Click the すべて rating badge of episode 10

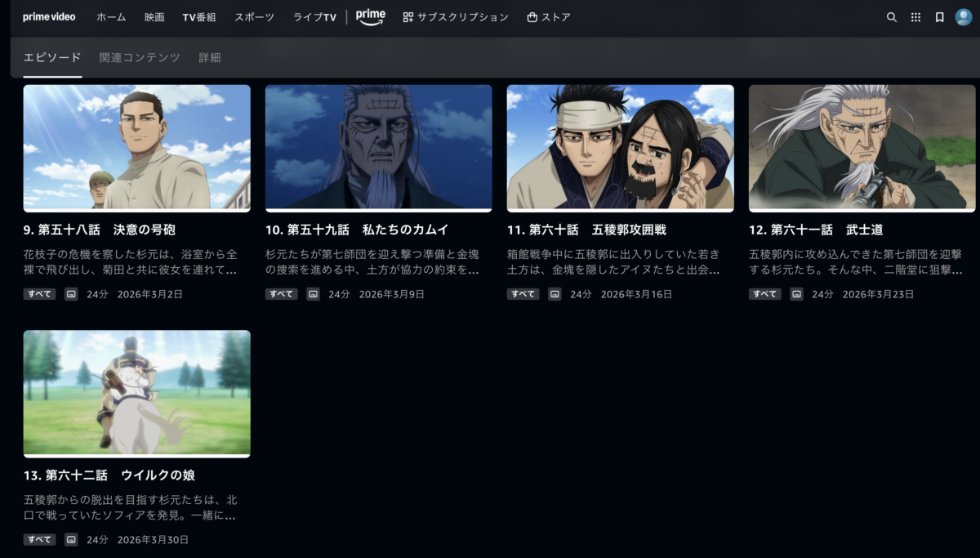(281, 294)
